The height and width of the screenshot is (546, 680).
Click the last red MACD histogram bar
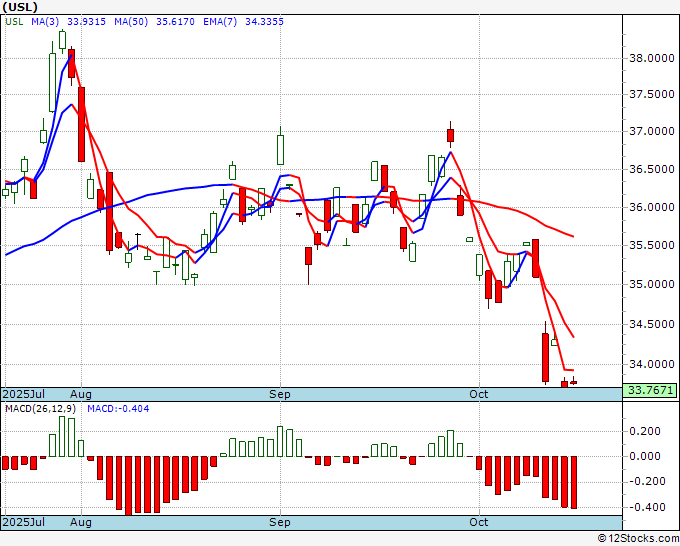pyautogui.click(x=574, y=482)
